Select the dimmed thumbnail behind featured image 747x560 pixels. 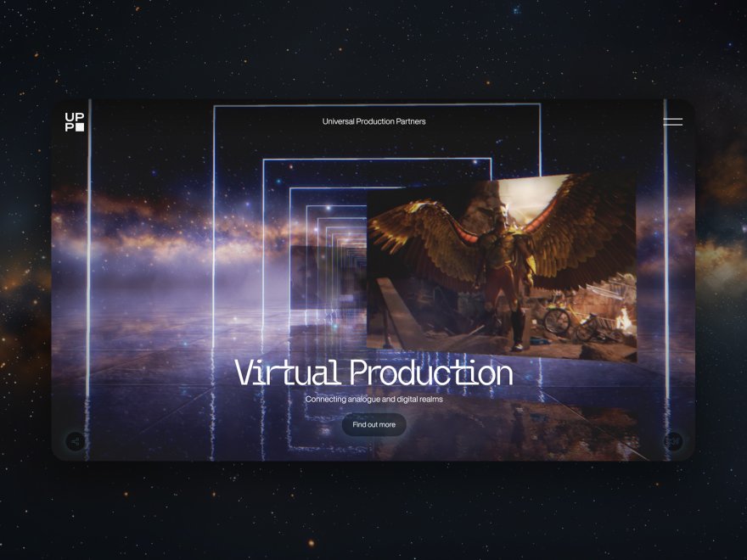329,277
